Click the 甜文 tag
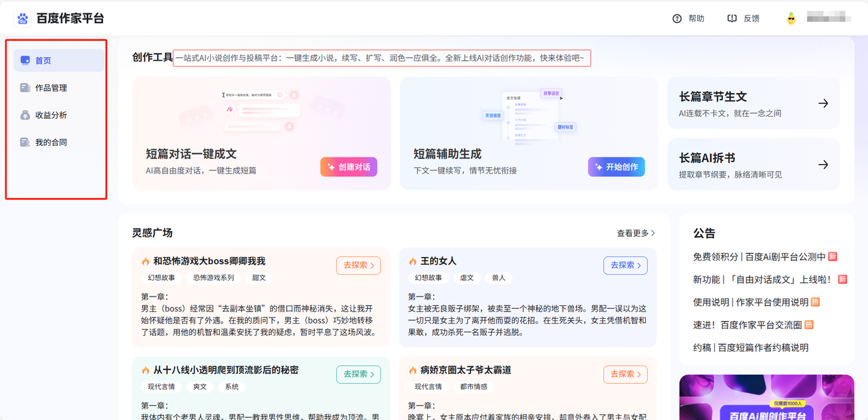Viewport: 868px width, 420px height. coord(259,278)
